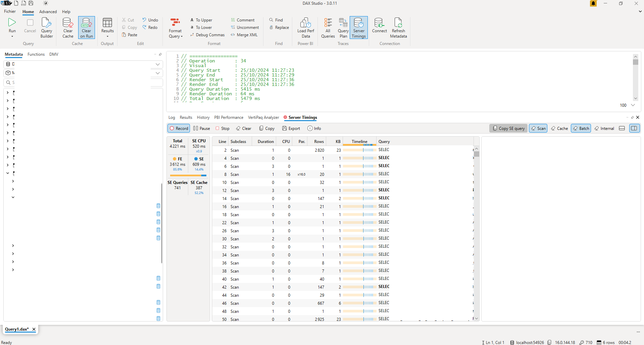Open Find in the ribbon
Screen dimensions: 644x345
click(276, 20)
